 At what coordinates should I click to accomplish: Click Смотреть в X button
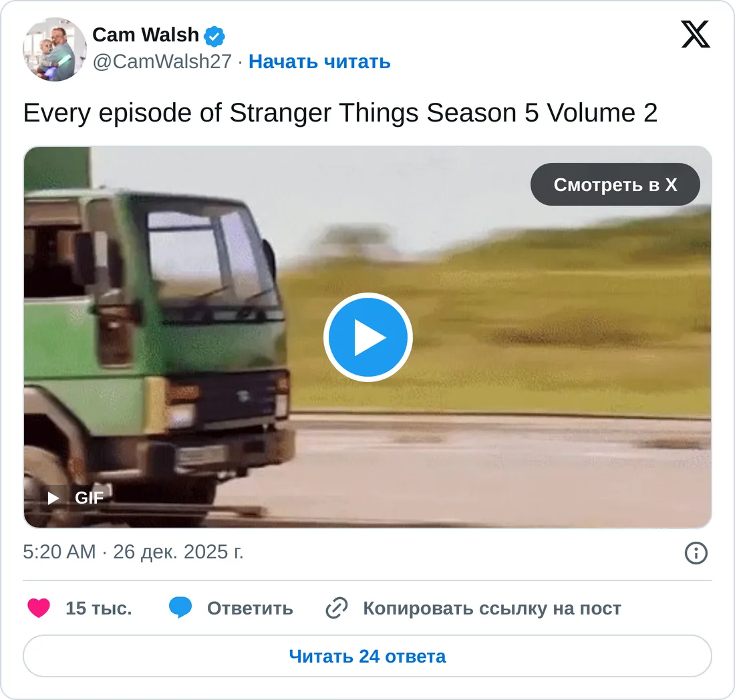pos(615,184)
